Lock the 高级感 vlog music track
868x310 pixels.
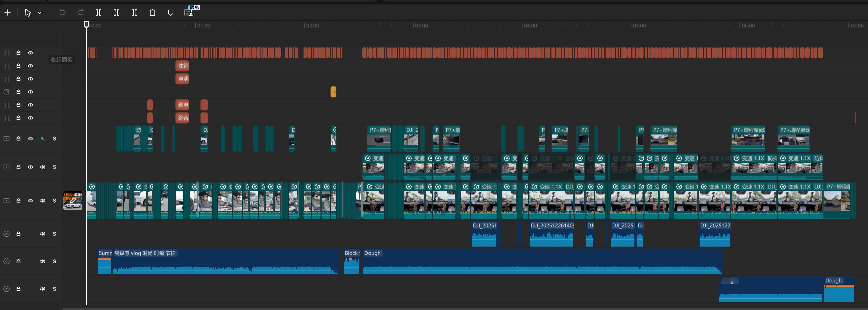[19, 261]
